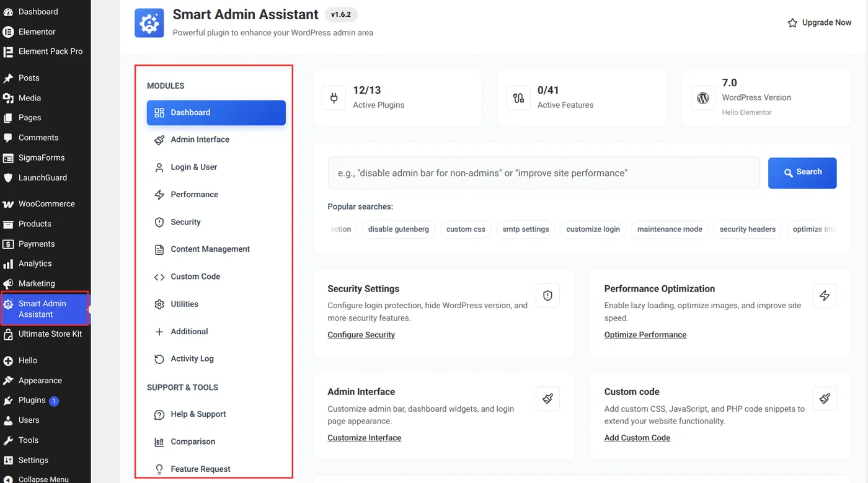
Task: Click the Dashboard grid icon in Modules
Action: (x=159, y=113)
